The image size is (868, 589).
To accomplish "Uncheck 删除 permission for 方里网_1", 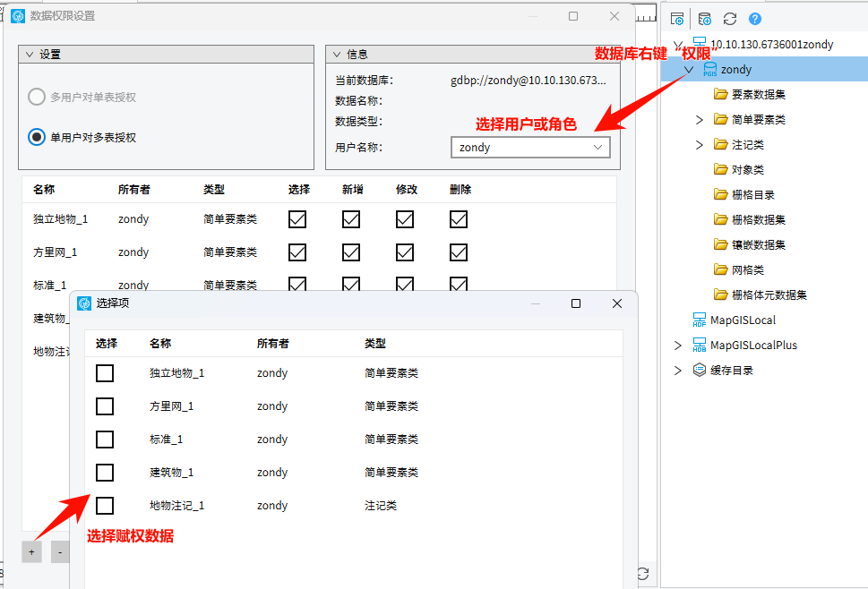I will [459, 252].
